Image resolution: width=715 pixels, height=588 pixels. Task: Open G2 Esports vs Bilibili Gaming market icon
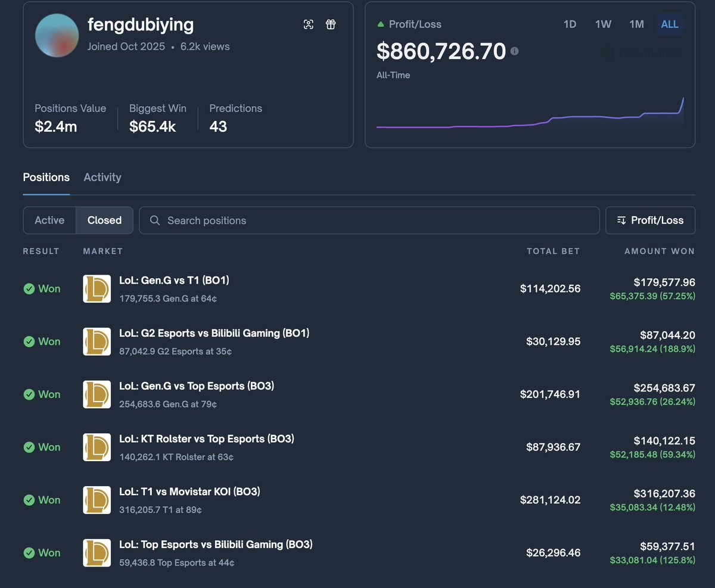97,341
